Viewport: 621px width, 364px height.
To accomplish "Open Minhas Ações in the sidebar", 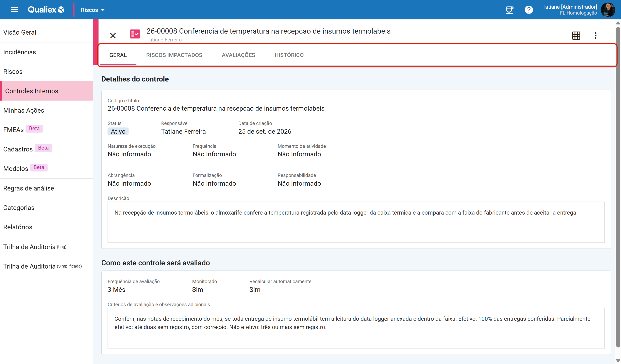I will click(47, 110).
